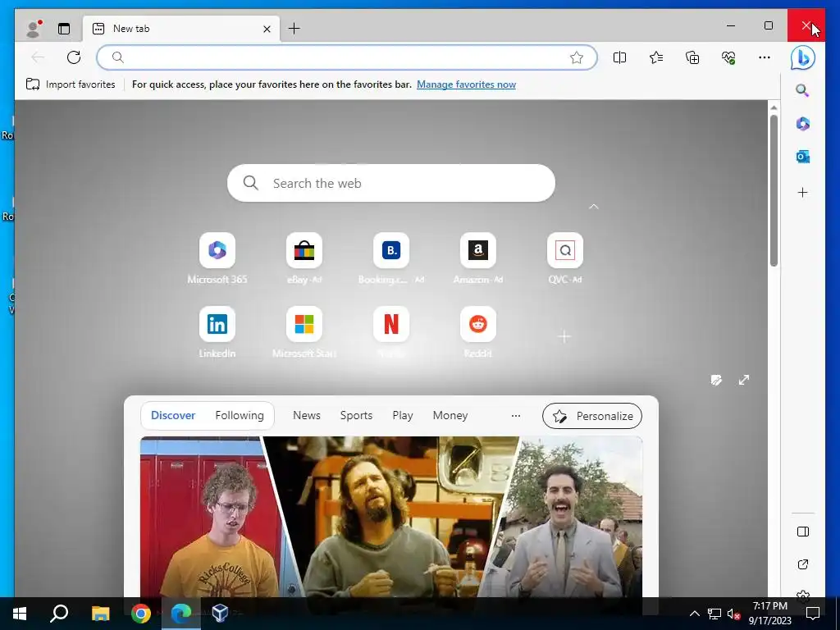Open link in new window sidebar icon
This screenshot has height=630, width=840.
click(802, 564)
